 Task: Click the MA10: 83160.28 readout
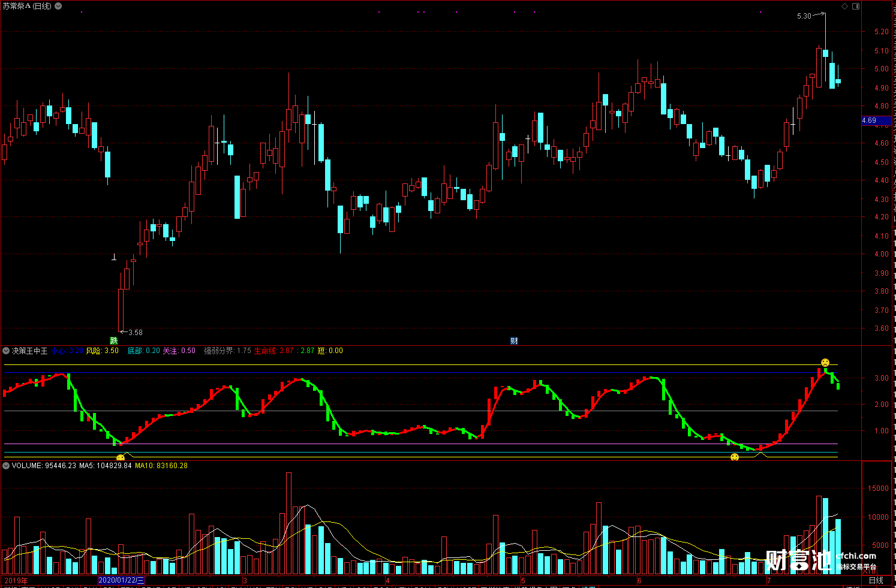click(x=161, y=465)
